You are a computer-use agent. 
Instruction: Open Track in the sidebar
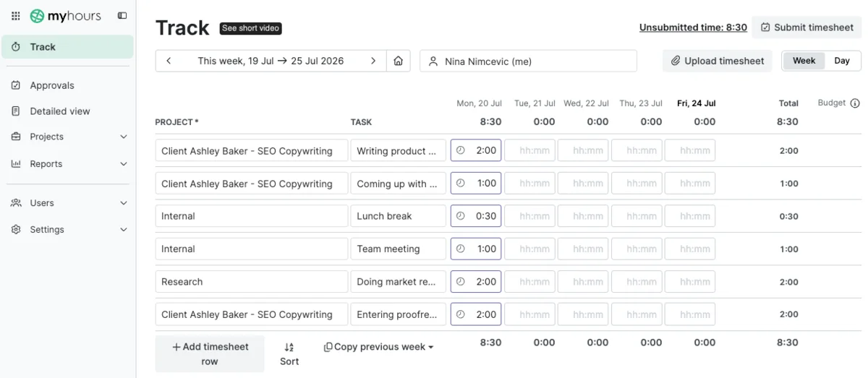point(67,47)
